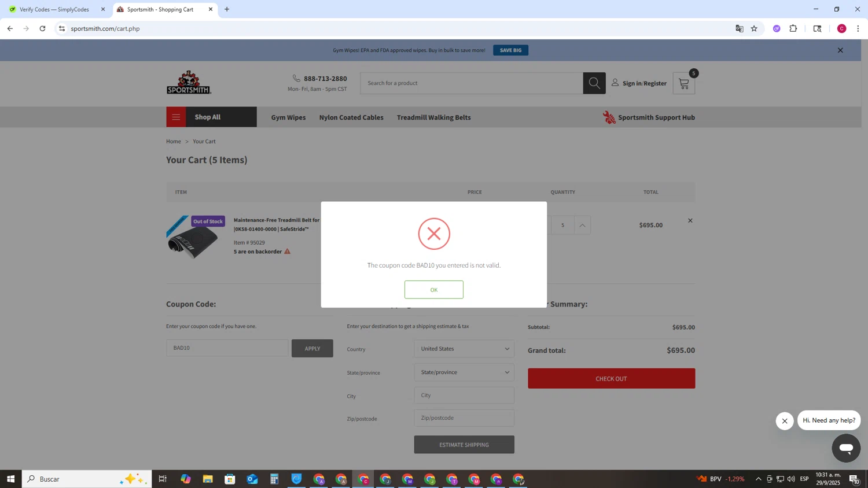Open the Gym Wipes menu item
Image resolution: width=868 pixels, height=488 pixels.
click(288, 117)
